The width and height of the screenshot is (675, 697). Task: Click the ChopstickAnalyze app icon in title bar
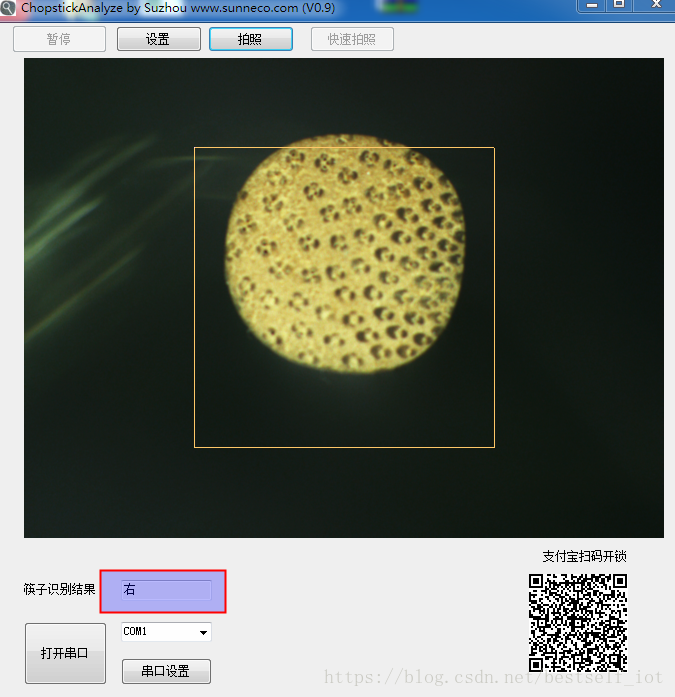click(8, 8)
